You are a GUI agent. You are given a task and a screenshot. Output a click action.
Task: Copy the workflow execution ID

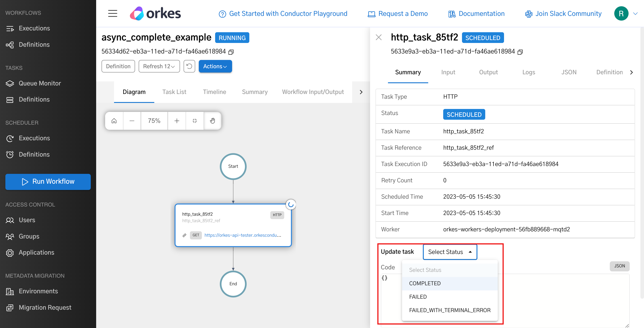[x=231, y=52]
